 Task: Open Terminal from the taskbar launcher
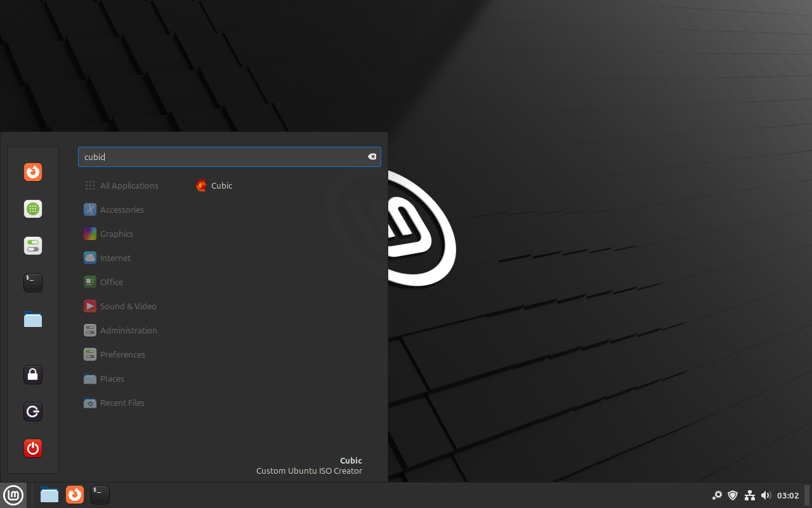point(100,495)
